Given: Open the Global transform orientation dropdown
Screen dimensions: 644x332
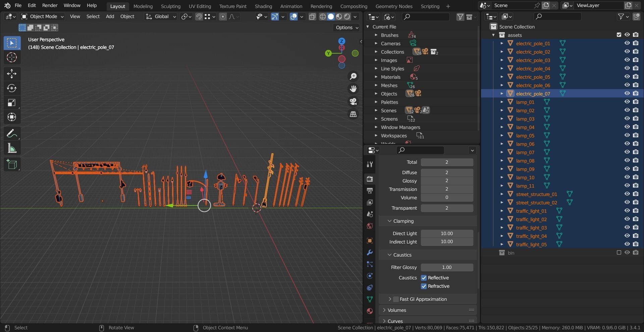Looking at the screenshot, I should pyautogui.click(x=161, y=16).
